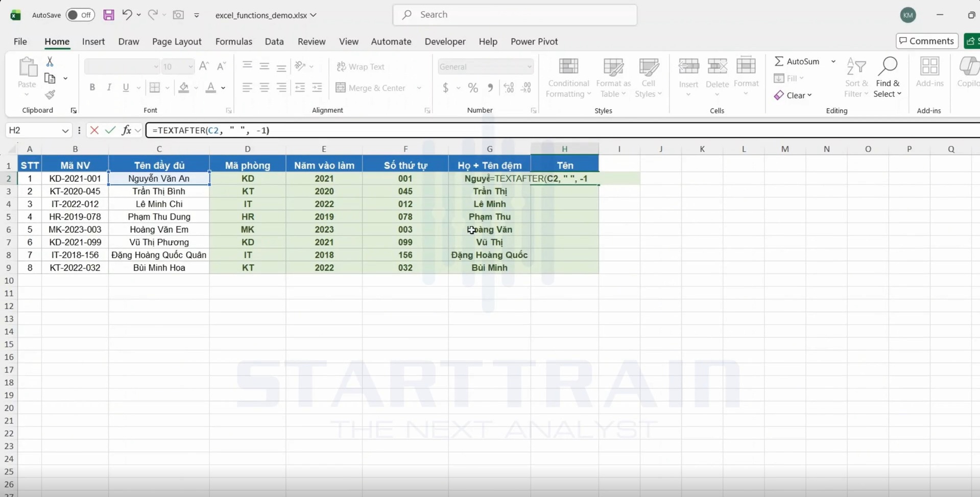Open the Page Layout tab

[x=177, y=41]
